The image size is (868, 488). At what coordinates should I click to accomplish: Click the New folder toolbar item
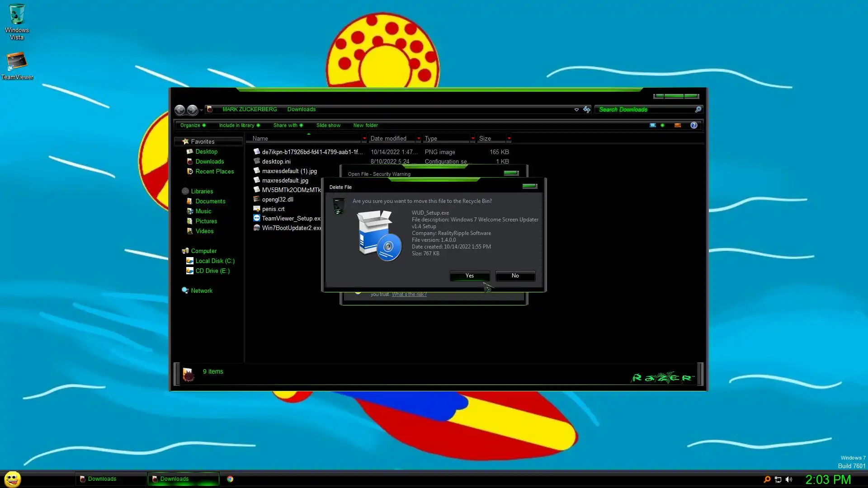365,125
